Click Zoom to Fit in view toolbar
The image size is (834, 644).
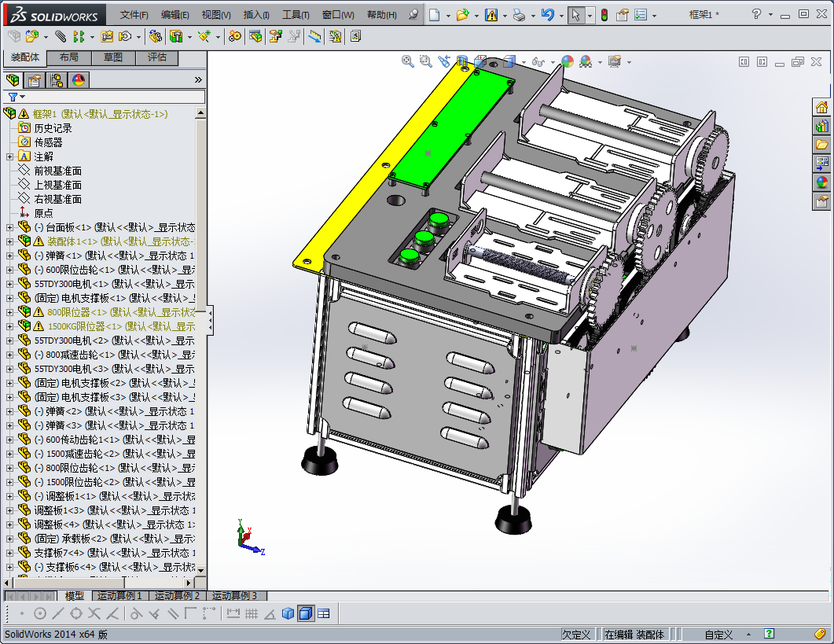(407, 62)
